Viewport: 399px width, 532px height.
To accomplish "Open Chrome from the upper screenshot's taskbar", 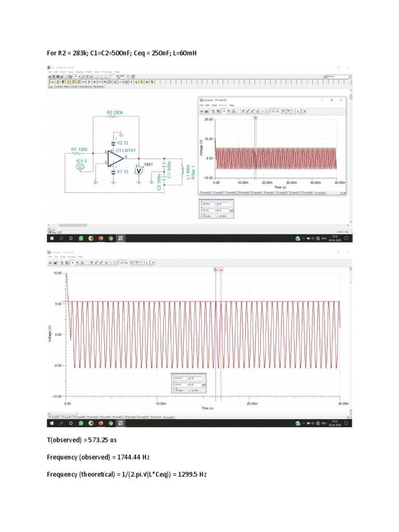I will pyautogui.click(x=111, y=238).
